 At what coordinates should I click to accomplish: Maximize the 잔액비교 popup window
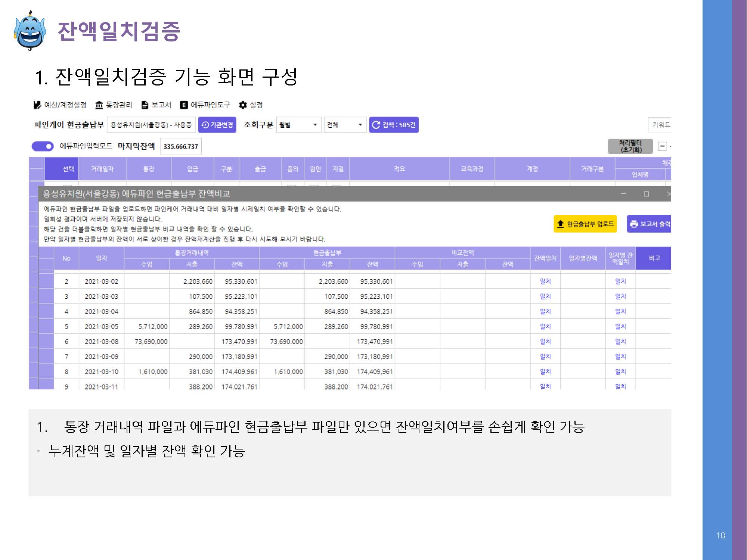tap(647, 194)
